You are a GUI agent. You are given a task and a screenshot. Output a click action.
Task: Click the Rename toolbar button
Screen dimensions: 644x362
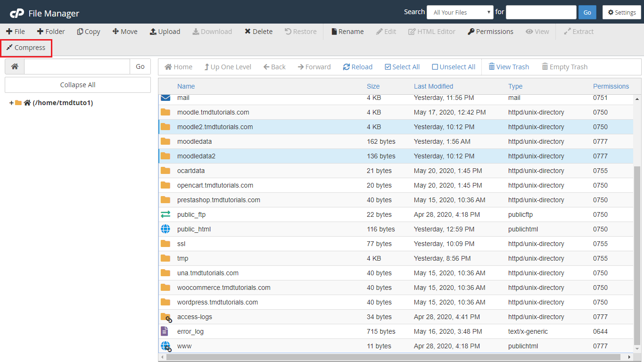tap(347, 32)
